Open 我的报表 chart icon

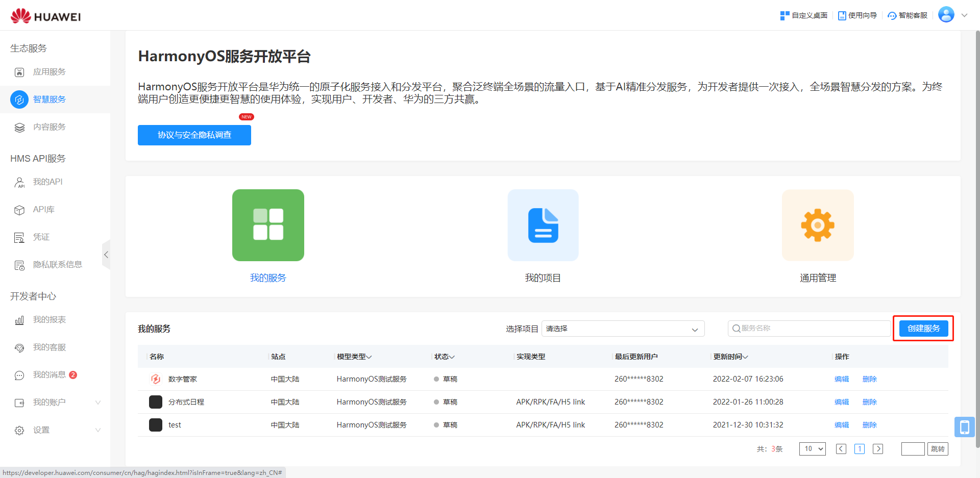point(19,320)
